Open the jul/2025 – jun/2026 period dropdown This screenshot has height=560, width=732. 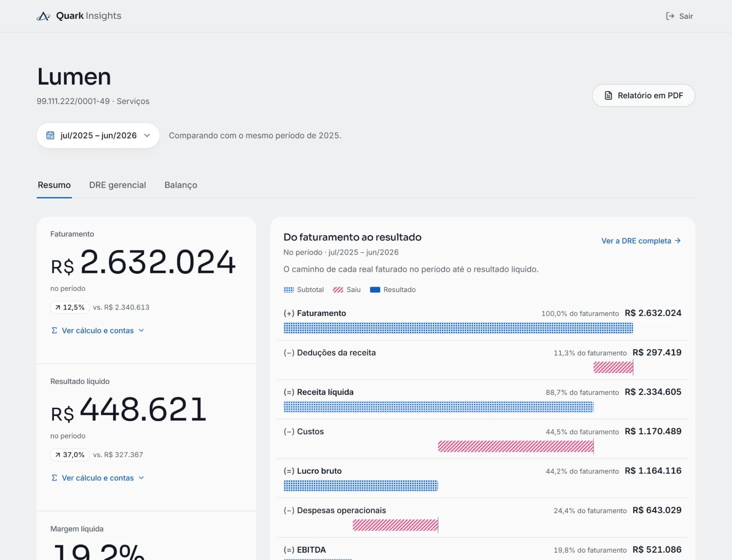98,135
